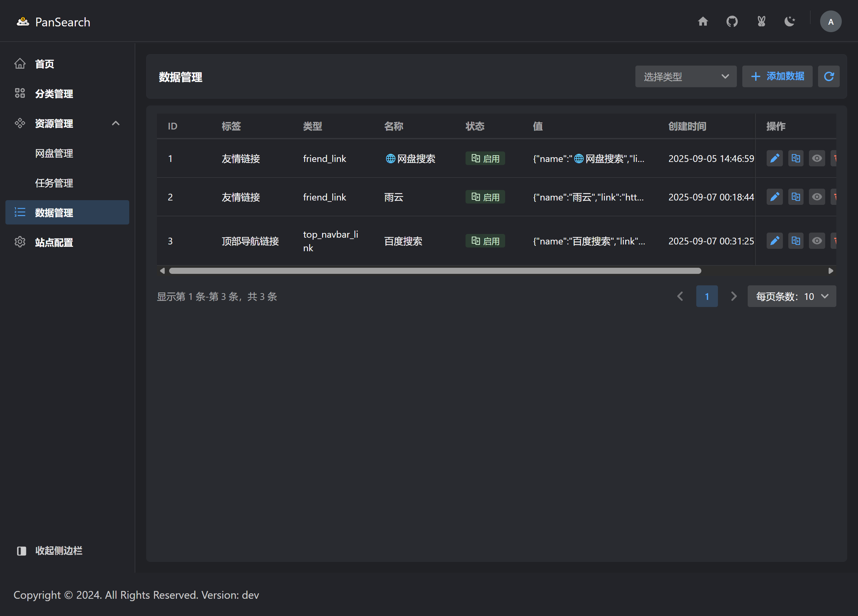Click the refresh icon beside 添加数据
Viewport: 858px width, 616px height.
click(x=829, y=77)
